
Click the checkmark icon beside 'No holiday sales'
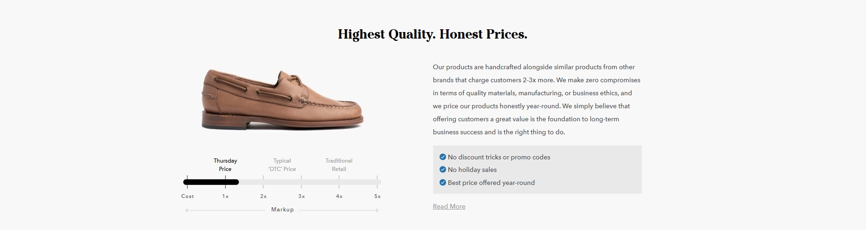pos(442,170)
